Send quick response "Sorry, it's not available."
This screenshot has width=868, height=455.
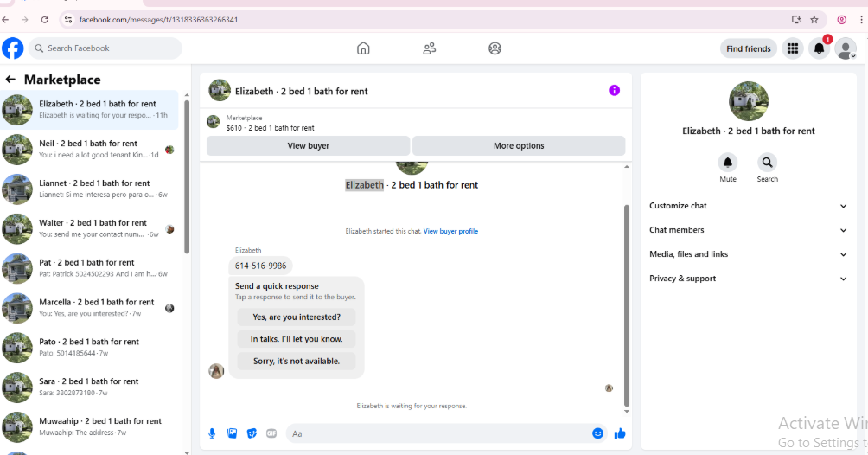point(297,362)
